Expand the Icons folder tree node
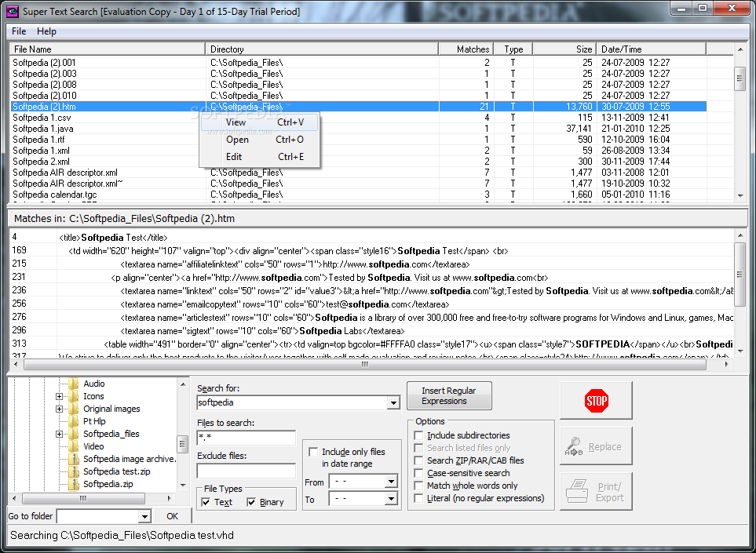Screen dimensions: 756x553 [59, 396]
